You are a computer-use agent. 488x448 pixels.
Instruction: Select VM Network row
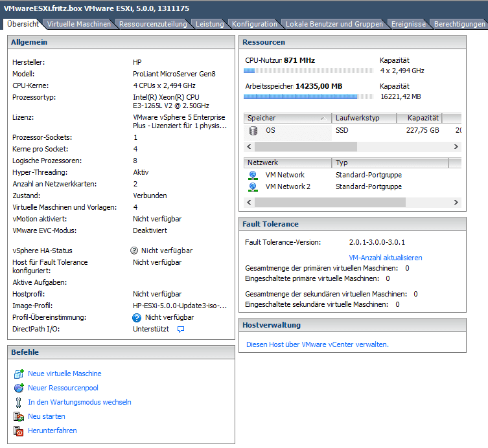[353, 175]
